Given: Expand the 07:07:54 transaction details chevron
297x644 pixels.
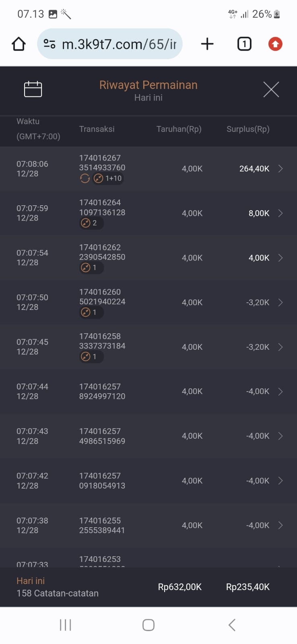Looking at the screenshot, I should 280,258.
